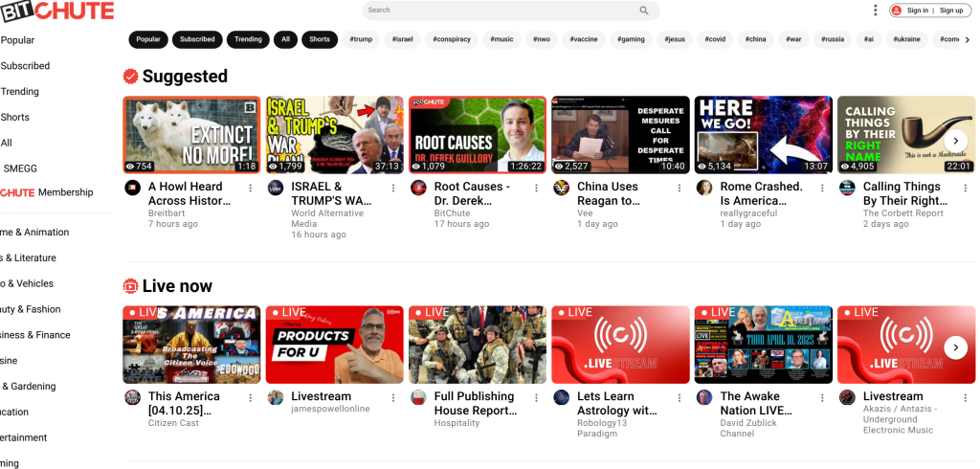Select the Subscribed filter chip

pos(197,39)
